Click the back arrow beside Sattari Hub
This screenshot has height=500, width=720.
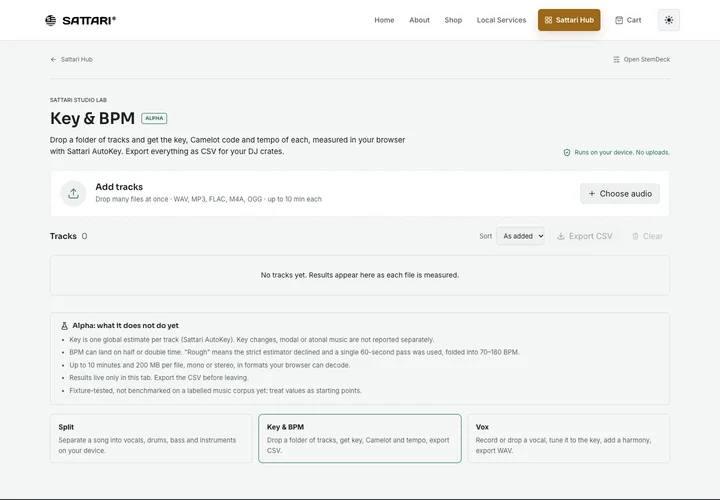[x=53, y=60]
